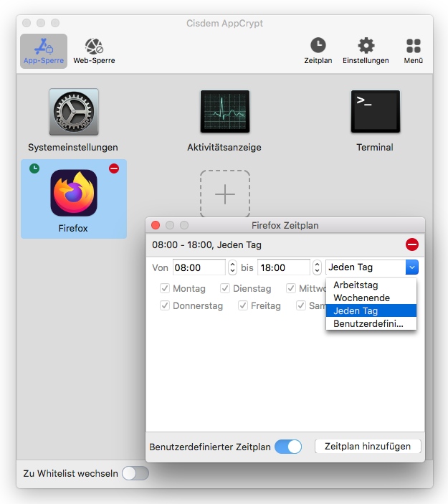Select the Aktivitätsanzeige app icon
Screen dimensions: 448x504
point(224,113)
